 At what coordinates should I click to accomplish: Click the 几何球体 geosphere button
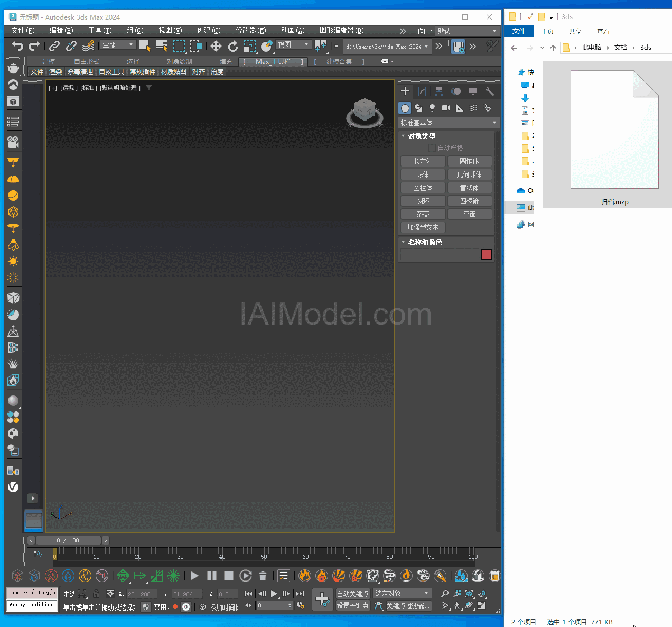click(470, 174)
